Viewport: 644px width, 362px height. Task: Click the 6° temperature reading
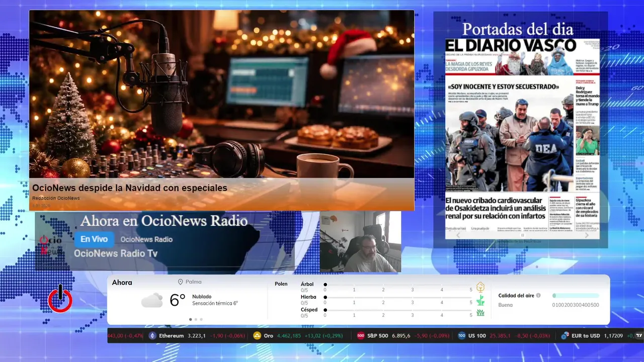178,300
